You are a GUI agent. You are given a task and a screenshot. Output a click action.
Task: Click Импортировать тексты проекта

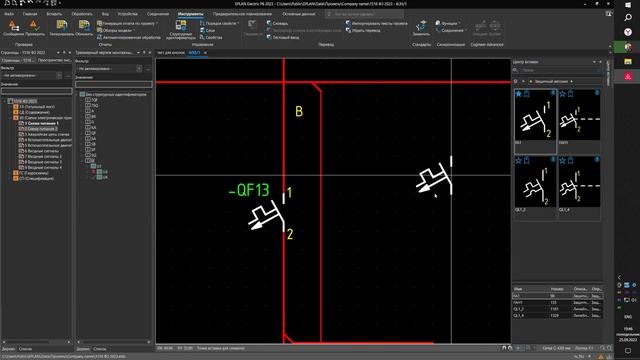pos(376,23)
